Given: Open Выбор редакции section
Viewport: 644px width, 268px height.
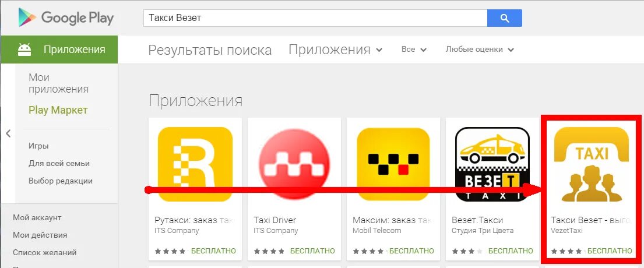Looking at the screenshot, I should [61, 181].
